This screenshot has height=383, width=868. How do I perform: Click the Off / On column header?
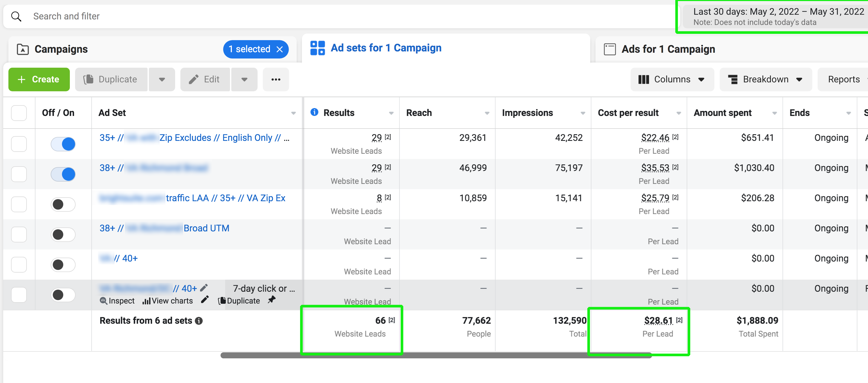click(x=58, y=113)
